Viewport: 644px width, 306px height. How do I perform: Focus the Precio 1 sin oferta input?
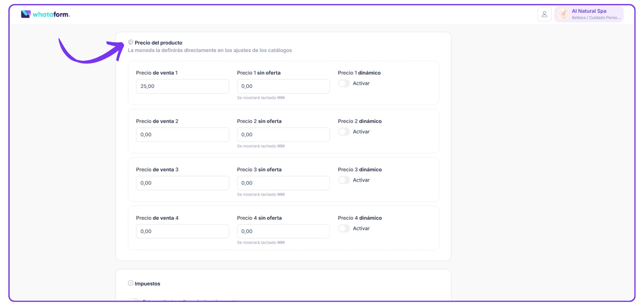tap(283, 86)
